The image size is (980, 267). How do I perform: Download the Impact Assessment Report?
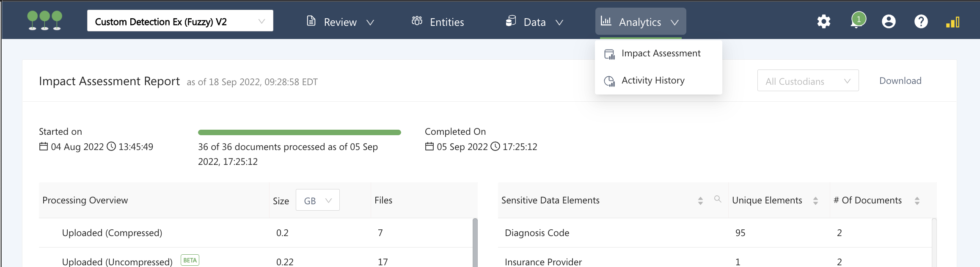tap(900, 81)
